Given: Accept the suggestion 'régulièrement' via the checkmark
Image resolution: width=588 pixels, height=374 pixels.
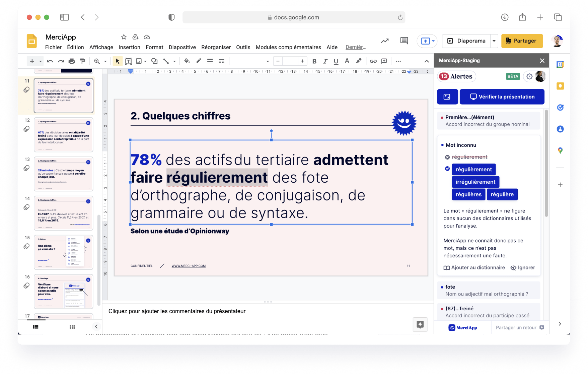Looking at the screenshot, I should pyautogui.click(x=447, y=169).
